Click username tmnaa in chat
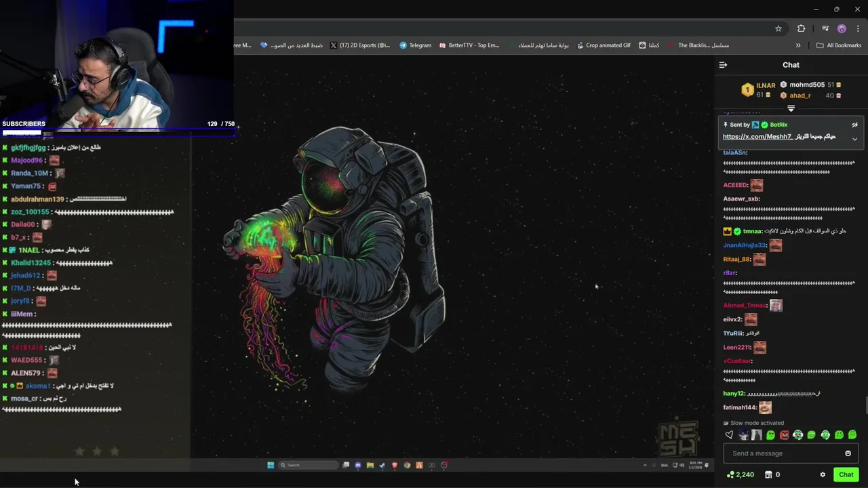Screen dimensions: 868x488 coord(753,231)
